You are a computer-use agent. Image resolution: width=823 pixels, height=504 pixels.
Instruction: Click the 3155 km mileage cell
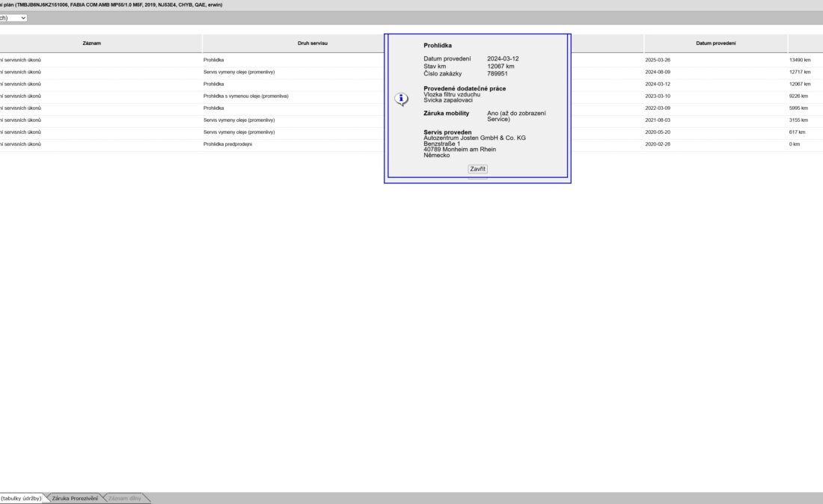coord(798,120)
